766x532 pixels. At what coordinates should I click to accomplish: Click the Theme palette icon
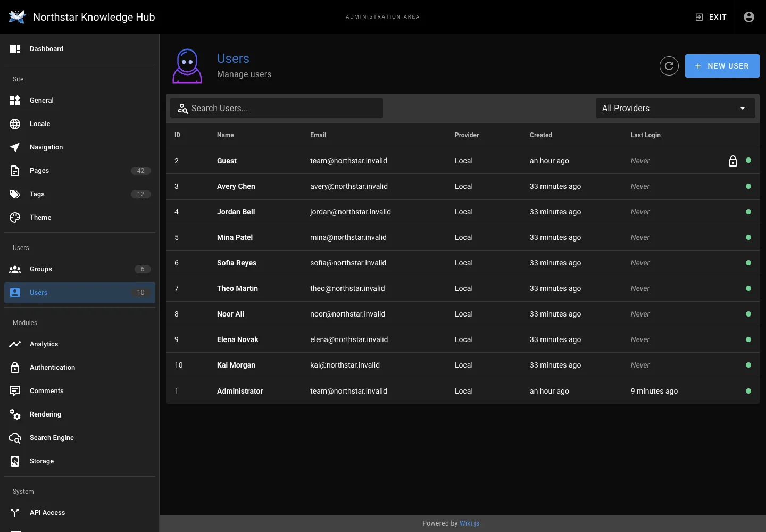(x=15, y=218)
